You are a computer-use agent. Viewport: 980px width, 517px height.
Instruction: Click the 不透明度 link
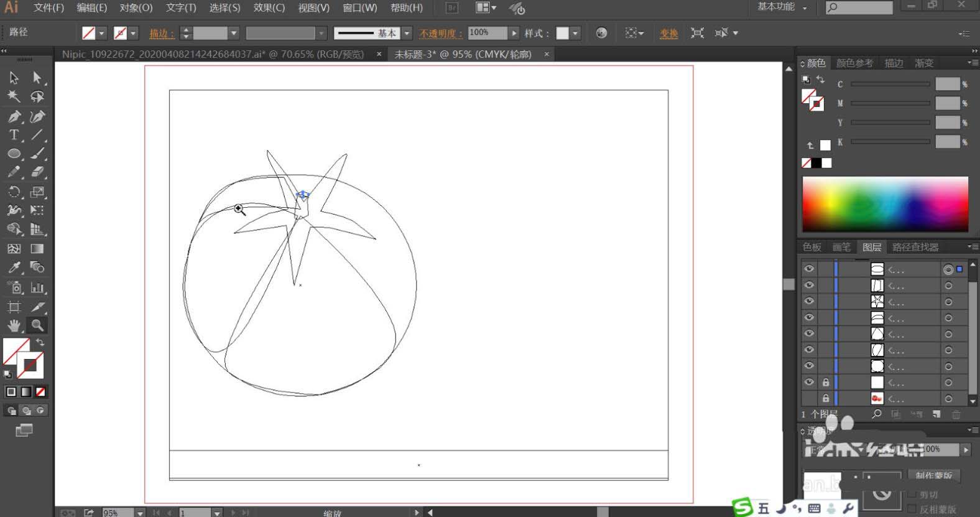[440, 34]
